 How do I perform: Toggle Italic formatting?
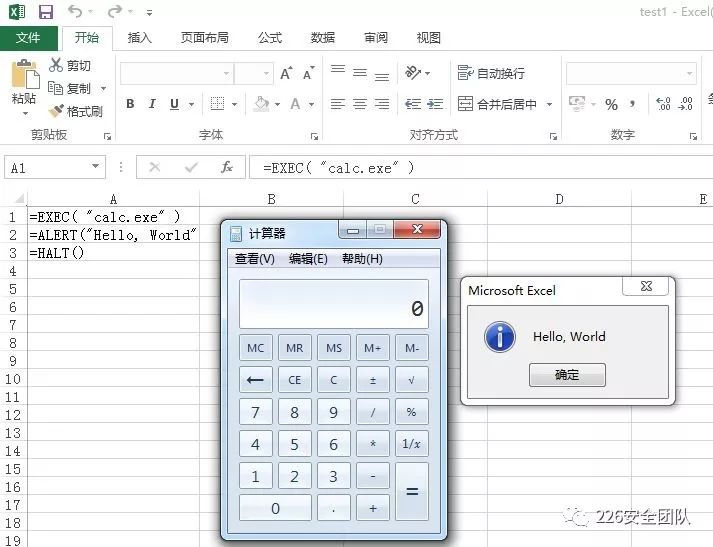152,104
